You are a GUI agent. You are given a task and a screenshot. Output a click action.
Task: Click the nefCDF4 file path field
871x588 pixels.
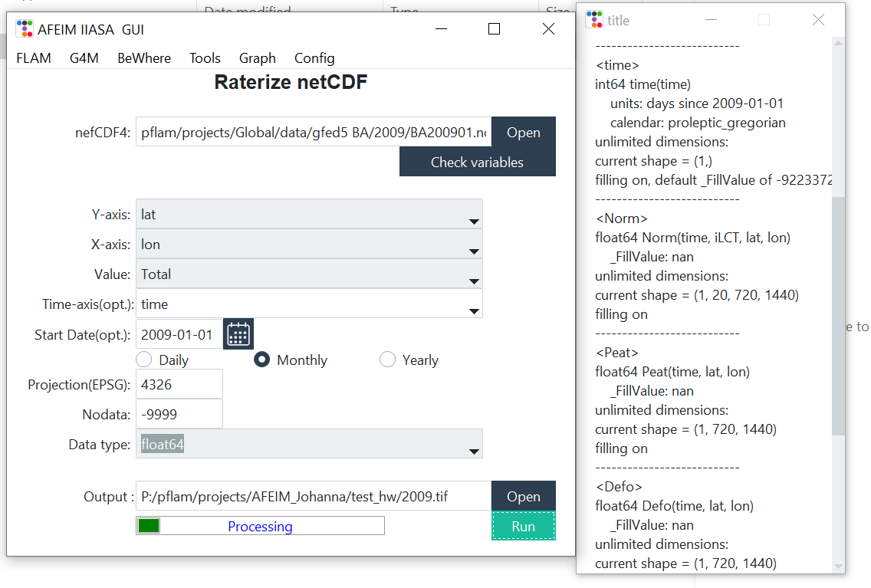[314, 132]
